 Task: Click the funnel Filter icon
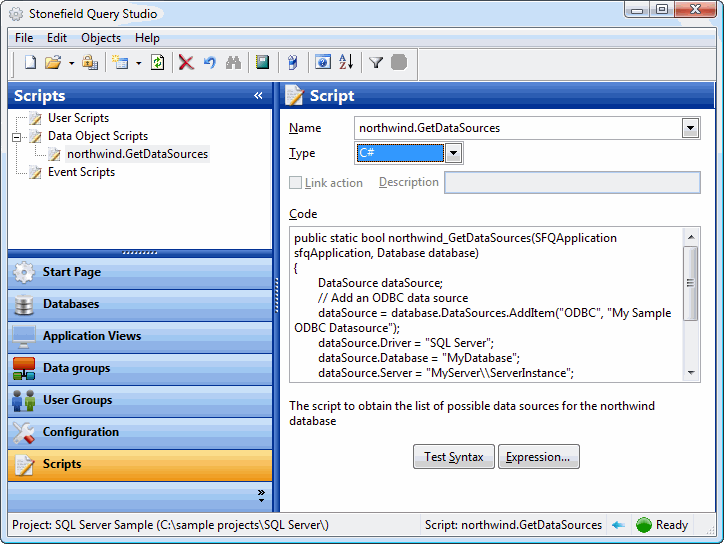376,63
